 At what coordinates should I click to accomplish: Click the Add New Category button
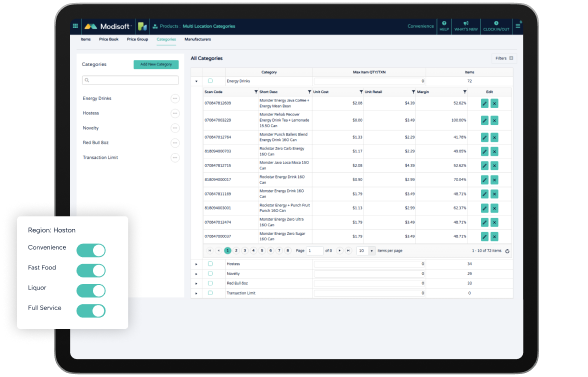(156, 65)
